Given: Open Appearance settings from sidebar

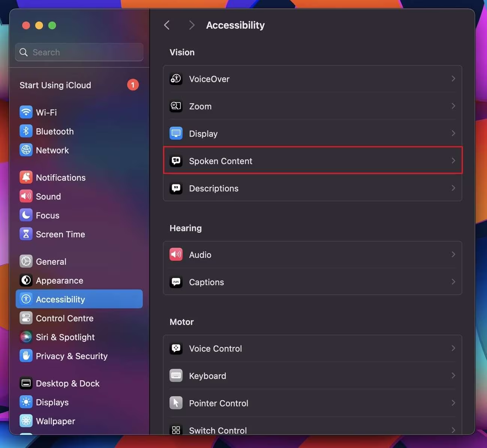Looking at the screenshot, I should pyautogui.click(x=60, y=280).
